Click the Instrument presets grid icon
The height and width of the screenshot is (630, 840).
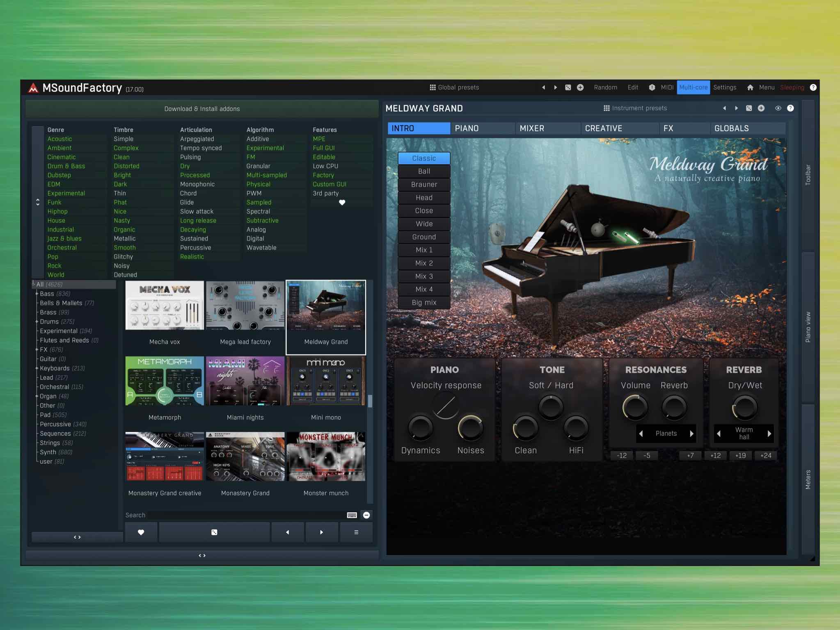(x=607, y=108)
